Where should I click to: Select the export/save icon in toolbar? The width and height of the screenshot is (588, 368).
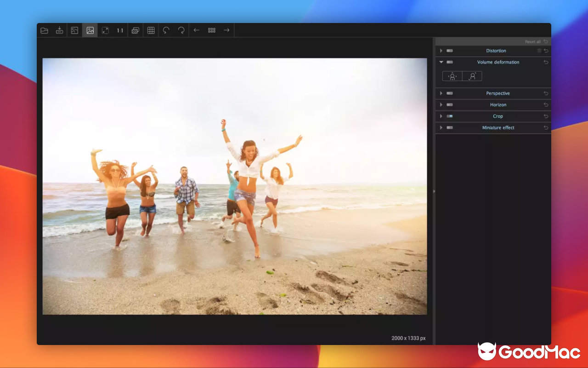(59, 30)
